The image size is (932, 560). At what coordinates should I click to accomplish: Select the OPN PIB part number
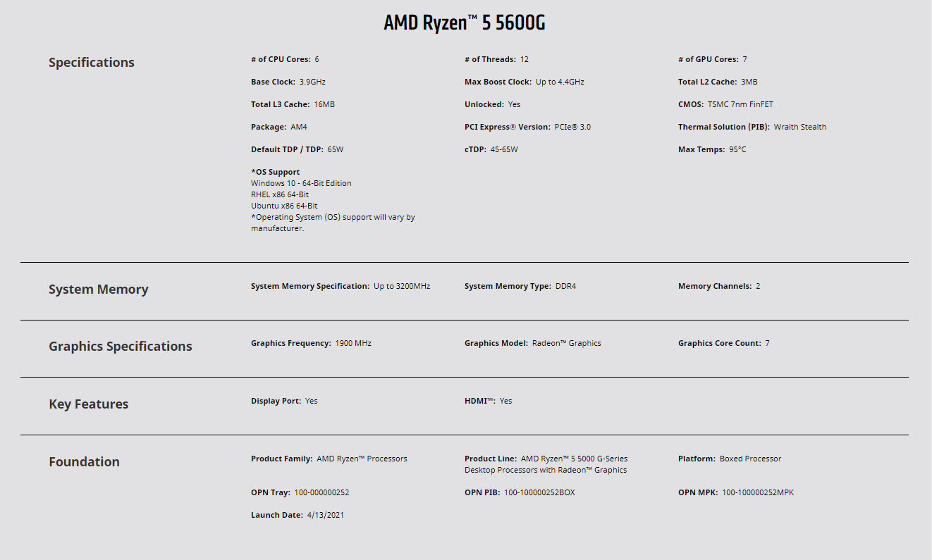539,492
